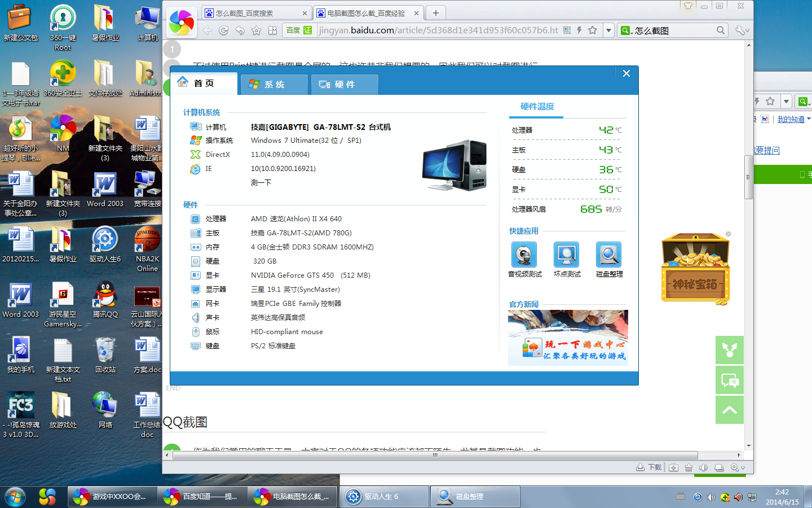
Task: Click the 神秘宝箱 treasure chest
Action: tap(695, 269)
